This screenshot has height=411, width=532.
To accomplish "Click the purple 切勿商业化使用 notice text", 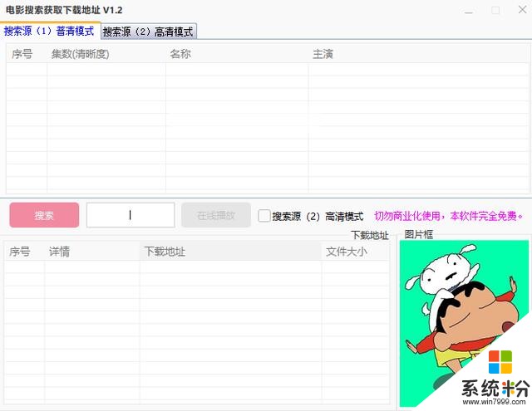I will coord(449,216).
